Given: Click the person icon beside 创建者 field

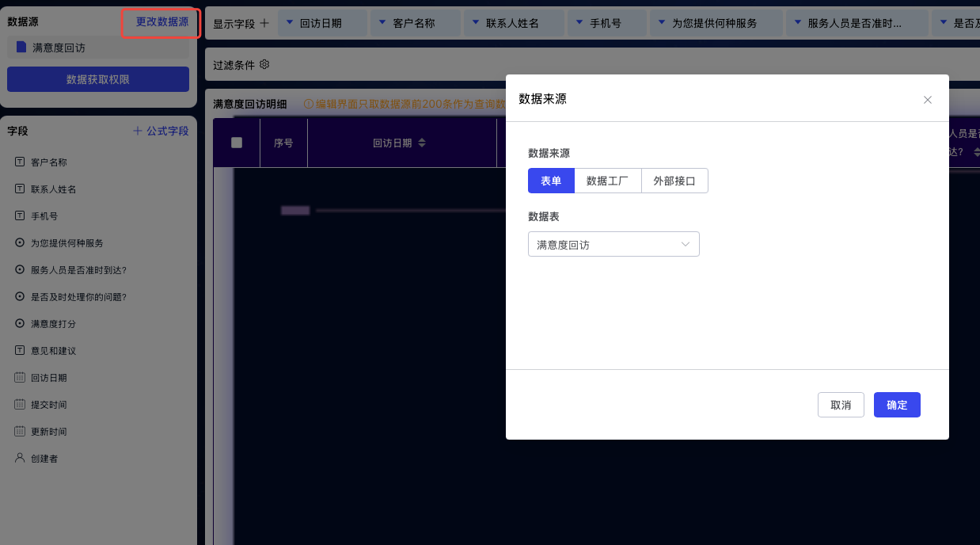Looking at the screenshot, I should pos(20,458).
